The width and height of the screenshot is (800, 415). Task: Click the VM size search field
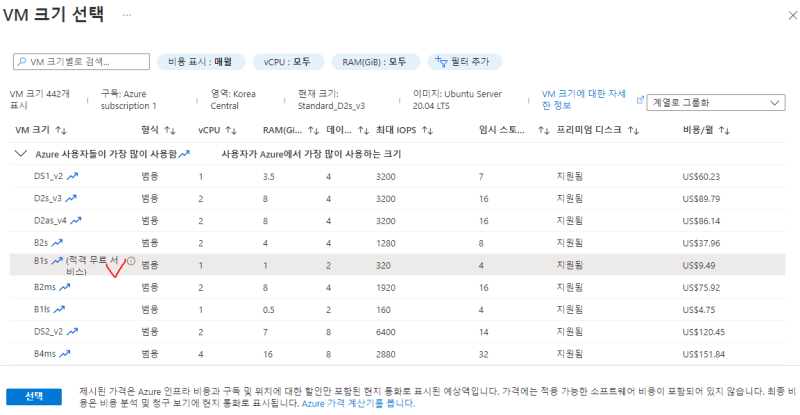pyautogui.click(x=82, y=62)
